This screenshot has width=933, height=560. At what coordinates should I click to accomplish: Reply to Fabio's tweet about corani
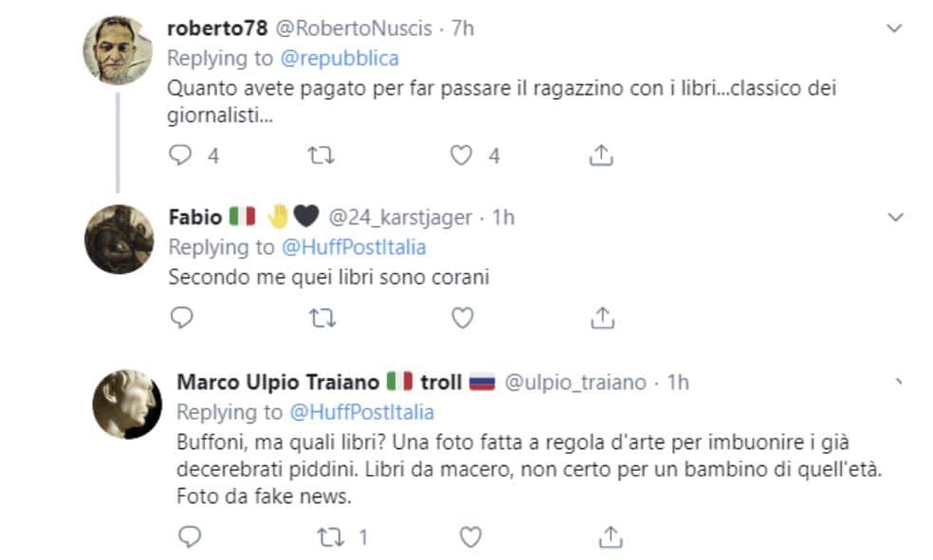[x=180, y=317]
